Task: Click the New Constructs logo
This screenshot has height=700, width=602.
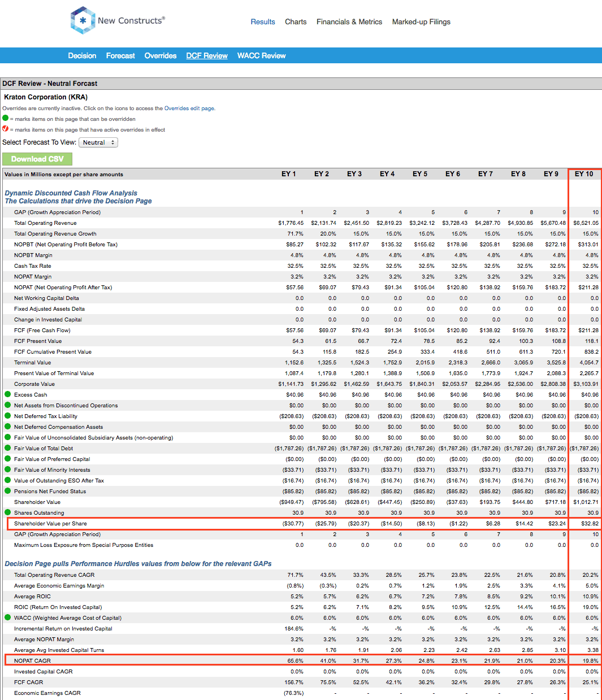Action: pyautogui.click(x=118, y=20)
